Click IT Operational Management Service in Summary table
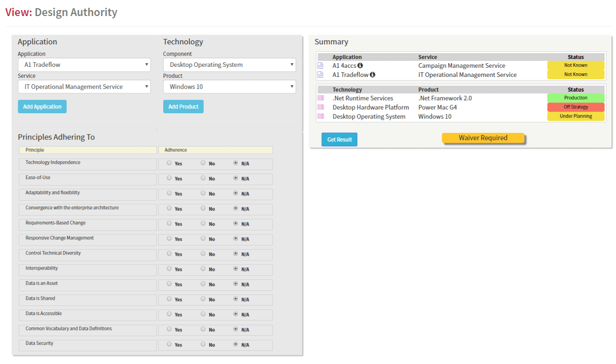Image resolution: width=616 pixels, height=364 pixels. point(467,75)
